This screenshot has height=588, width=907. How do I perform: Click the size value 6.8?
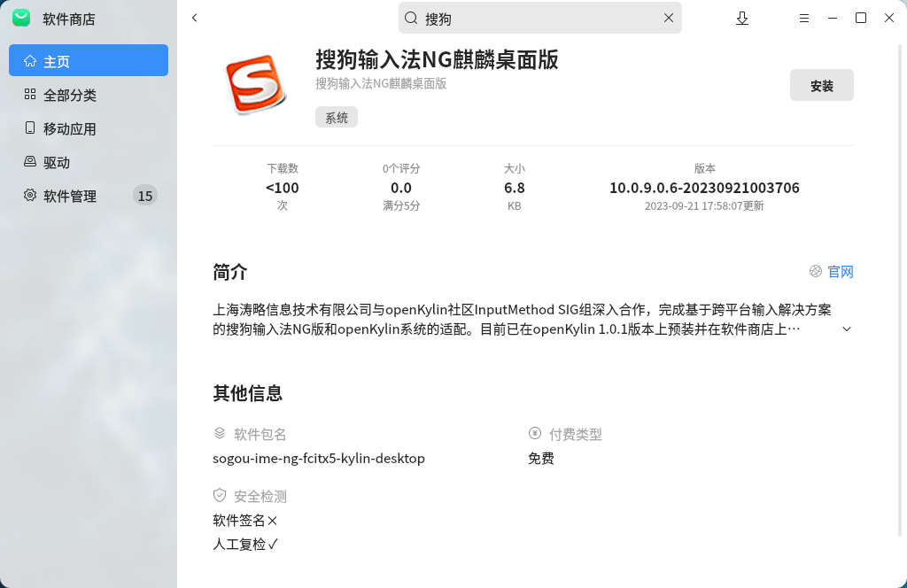(515, 188)
